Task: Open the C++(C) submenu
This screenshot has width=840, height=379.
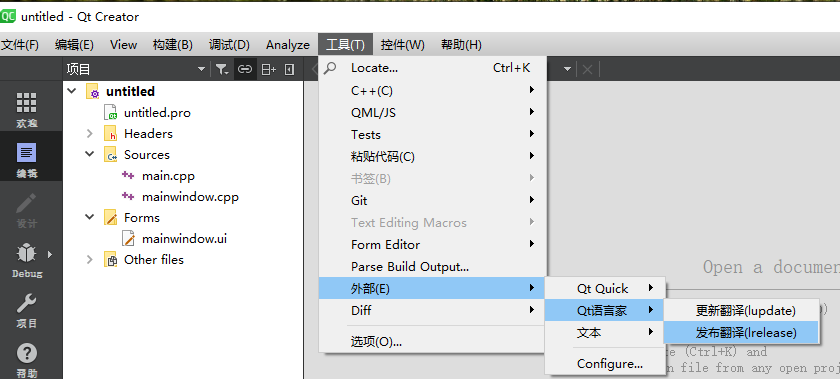Action: coord(433,91)
